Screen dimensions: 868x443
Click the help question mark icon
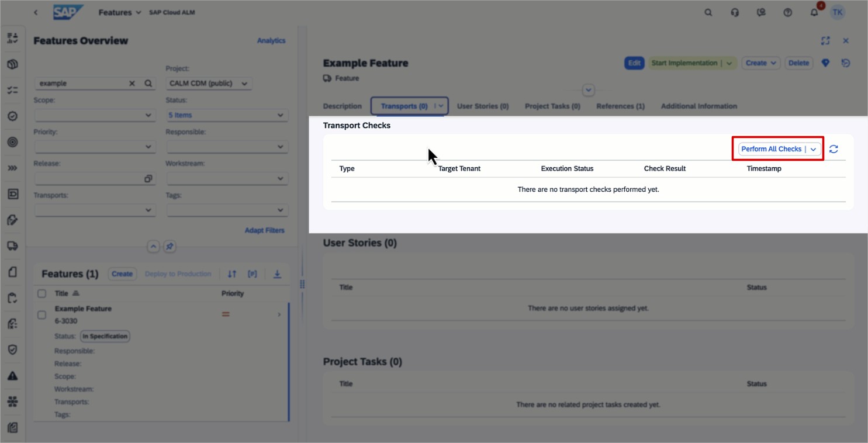coord(787,12)
